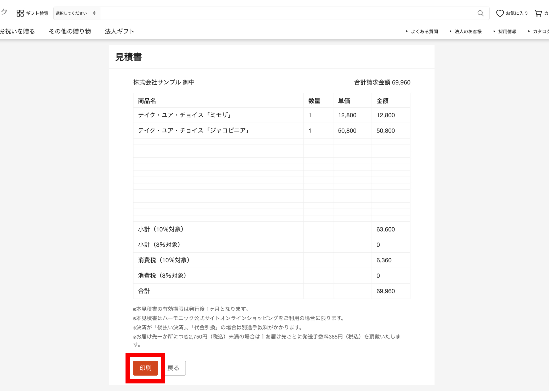Open the 法人のお客様 link
Screen dimensions: 549x392
tap(468, 31)
